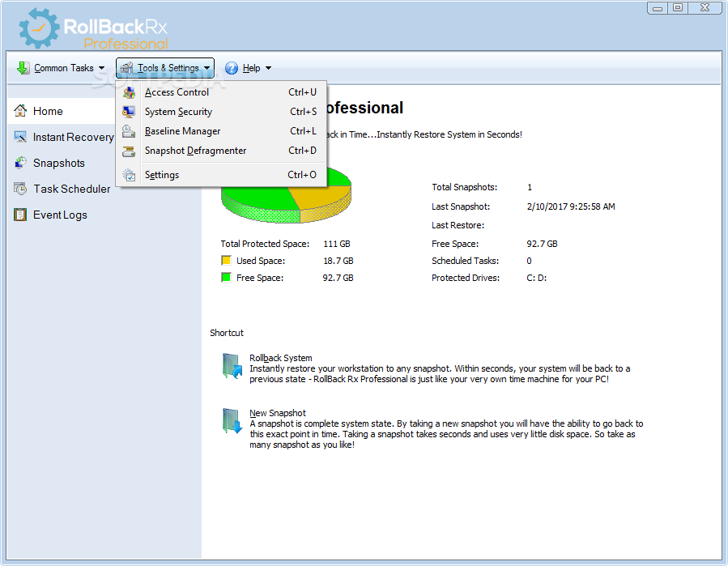Click the green arrow Common Tasks icon
The height and width of the screenshot is (566, 728).
click(x=23, y=68)
